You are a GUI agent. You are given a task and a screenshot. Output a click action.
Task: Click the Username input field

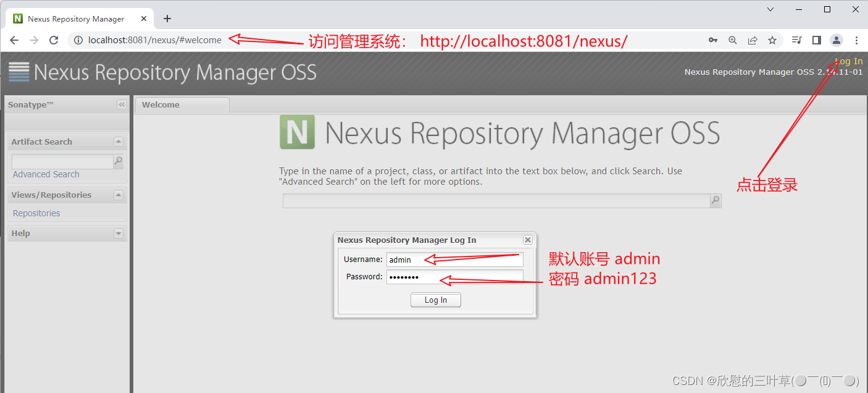tap(455, 260)
